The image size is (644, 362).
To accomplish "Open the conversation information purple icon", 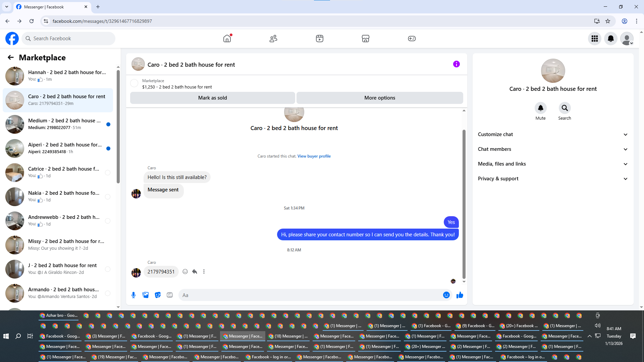I will point(456,64).
